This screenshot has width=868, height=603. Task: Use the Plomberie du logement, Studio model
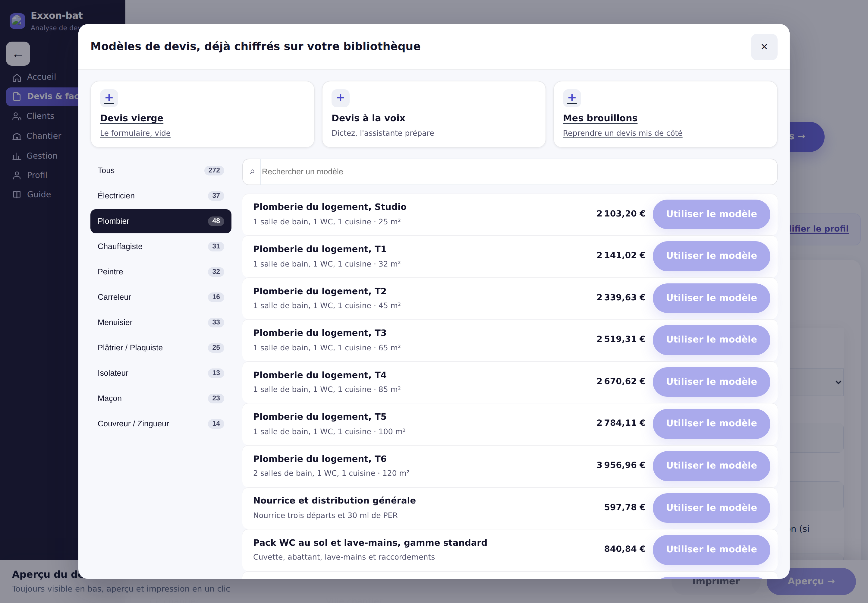click(x=711, y=214)
